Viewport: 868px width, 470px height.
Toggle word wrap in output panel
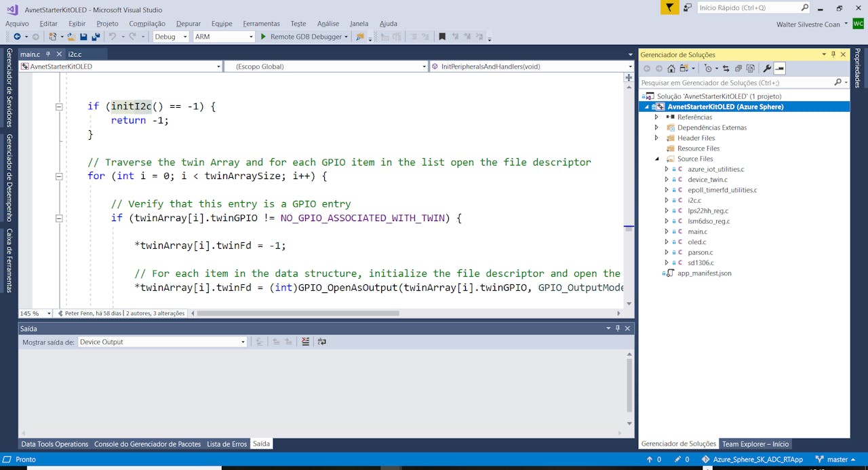click(321, 342)
